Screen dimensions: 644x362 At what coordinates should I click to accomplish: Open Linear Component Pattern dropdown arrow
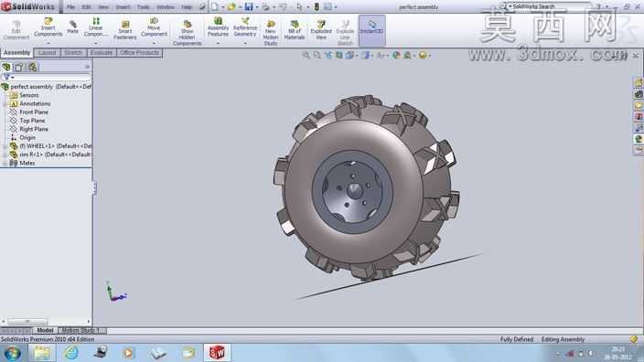coord(95,43)
